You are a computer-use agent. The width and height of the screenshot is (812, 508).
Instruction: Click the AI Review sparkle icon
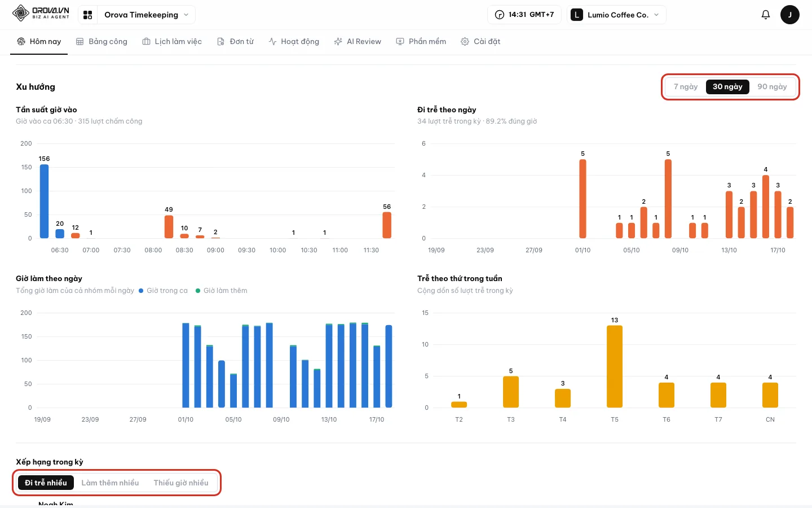(x=338, y=41)
